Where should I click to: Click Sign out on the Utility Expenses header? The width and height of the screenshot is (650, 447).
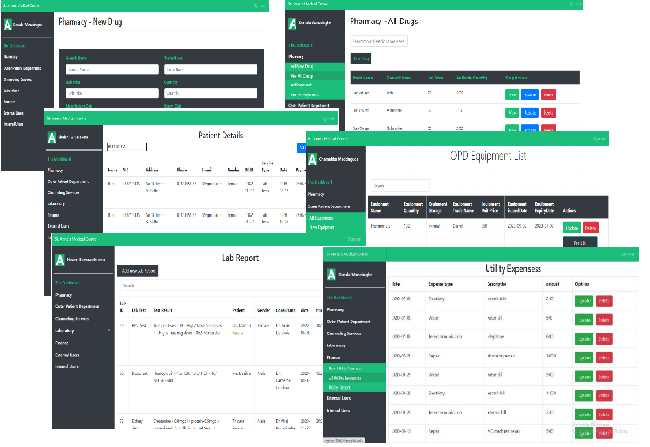click(628, 254)
